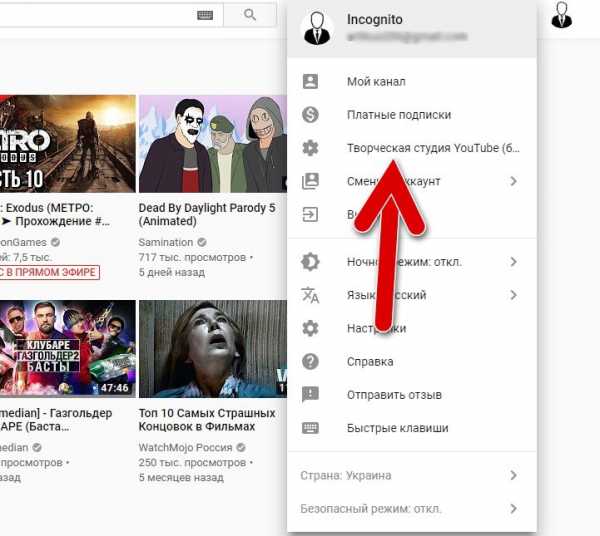Viewport: 600px width, 536px height.
Task: Open the on-screen keyboard icon in search box
Action: [x=205, y=15]
